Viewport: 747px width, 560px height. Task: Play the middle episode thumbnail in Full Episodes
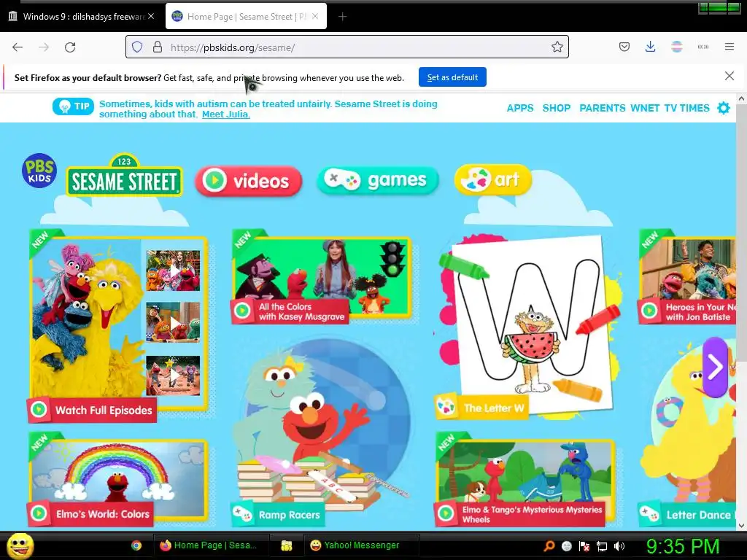173,322
